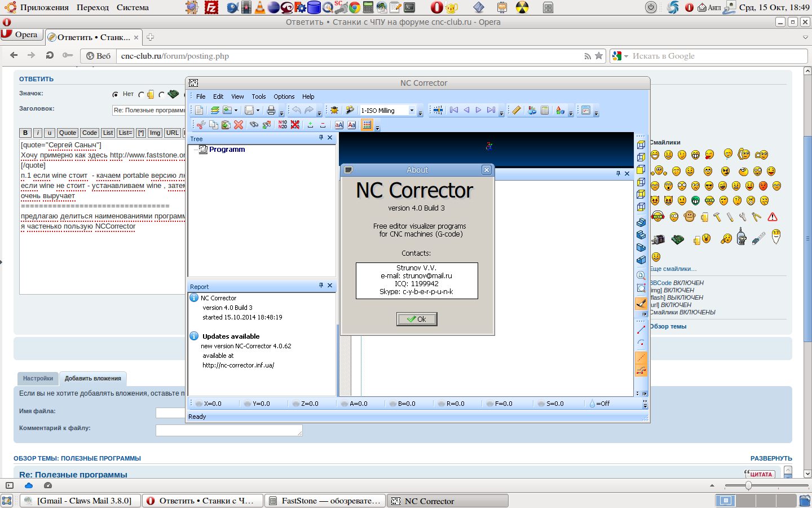Select the beer mug icon radio button
The image size is (812, 508).
pos(142,94)
